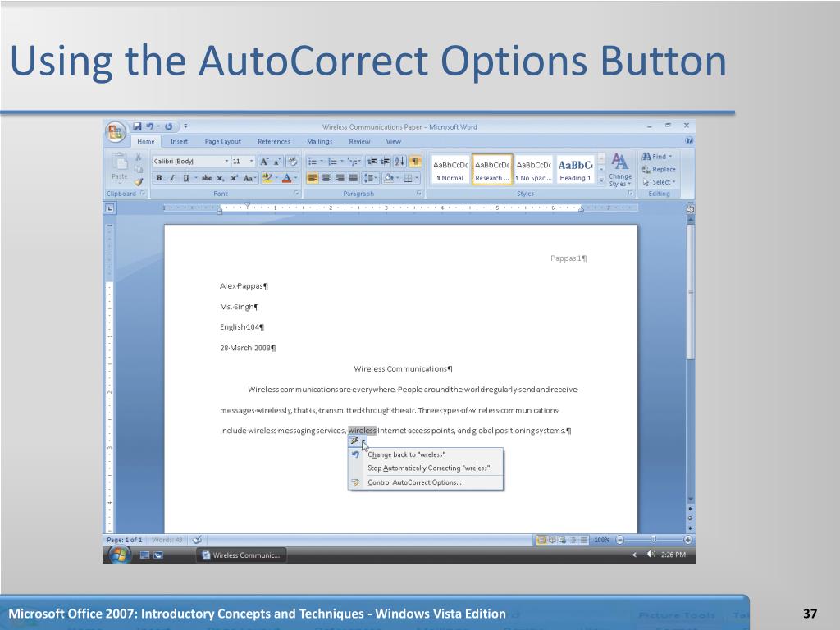Image resolution: width=840 pixels, height=630 pixels.
Task: Open the References tab
Action: (274, 141)
